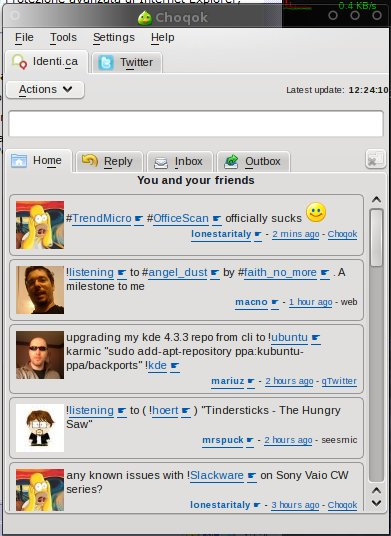Open the '2 mins ago' timestamp link
The height and width of the screenshot is (536, 391).
pos(296,234)
